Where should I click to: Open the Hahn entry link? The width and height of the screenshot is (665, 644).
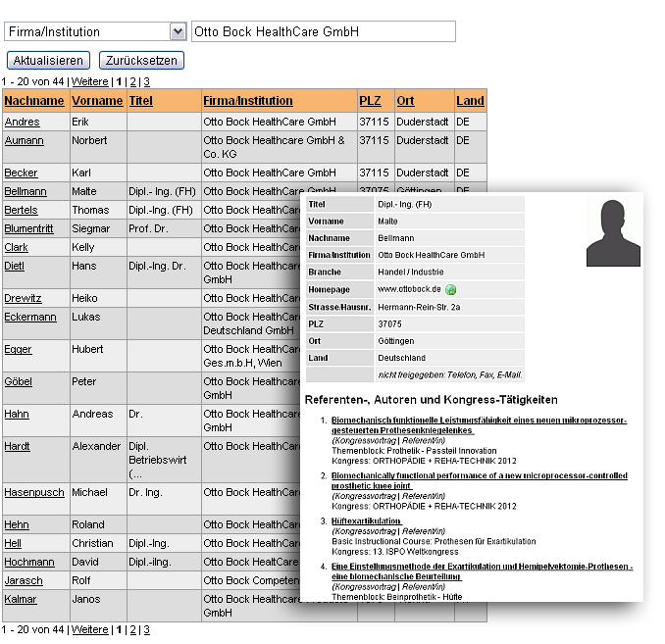(17, 414)
